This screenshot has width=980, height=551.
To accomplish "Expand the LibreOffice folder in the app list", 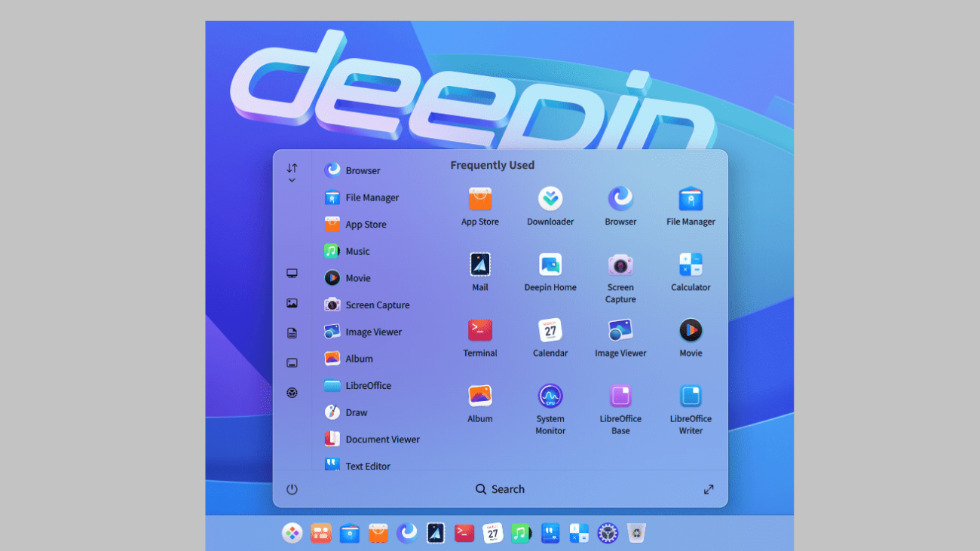I will (357, 385).
